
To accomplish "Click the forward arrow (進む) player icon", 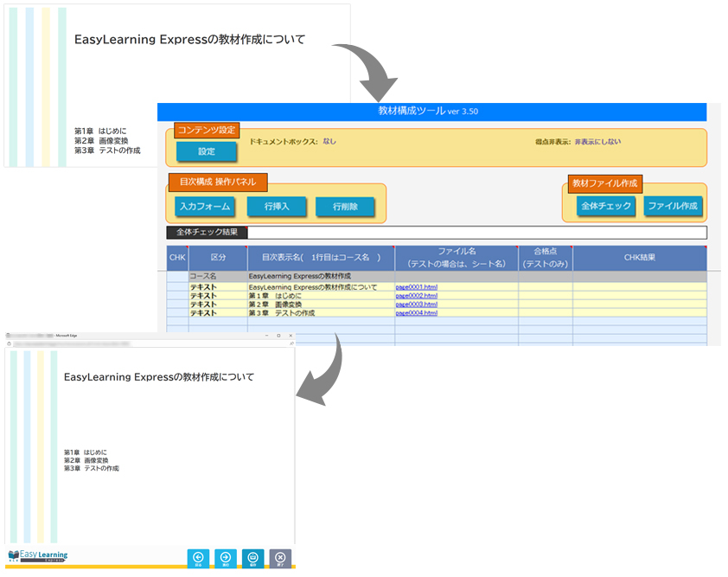I will point(226,559).
